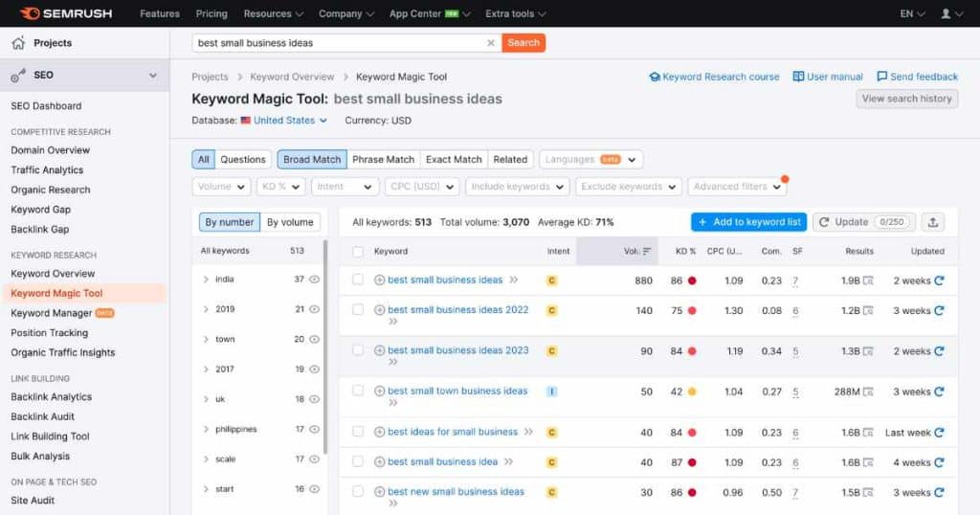Click the export upload icon button
The width and height of the screenshot is (980, 515).
pos(932,222)
